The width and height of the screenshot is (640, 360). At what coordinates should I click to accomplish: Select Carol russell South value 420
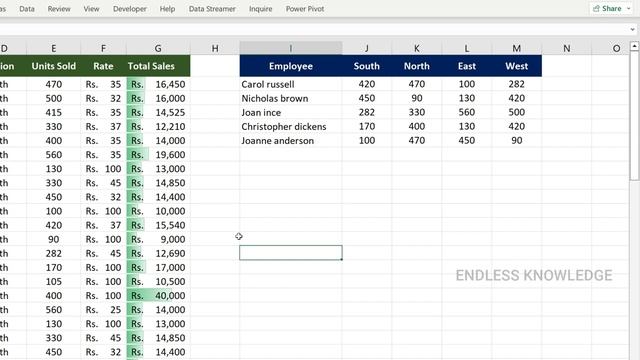click(367, 84)
